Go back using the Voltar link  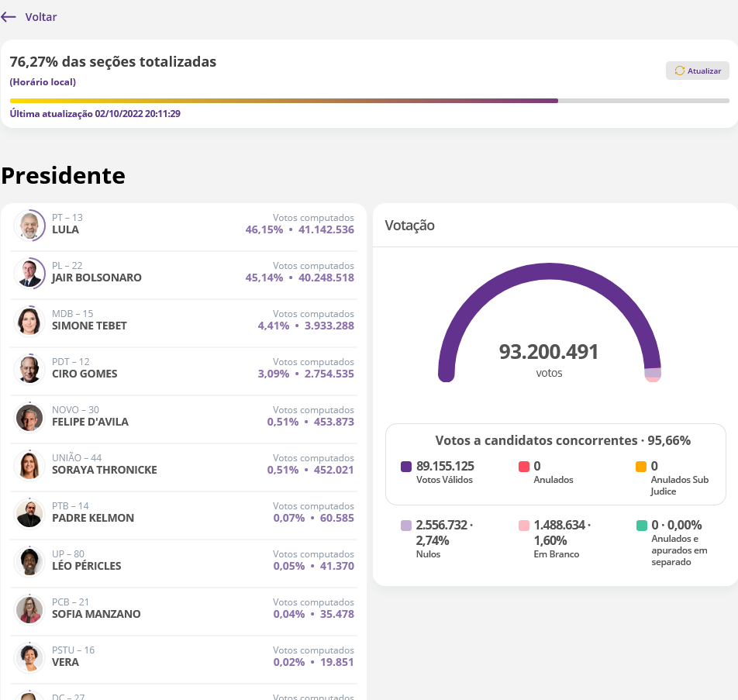coord(41,17)
